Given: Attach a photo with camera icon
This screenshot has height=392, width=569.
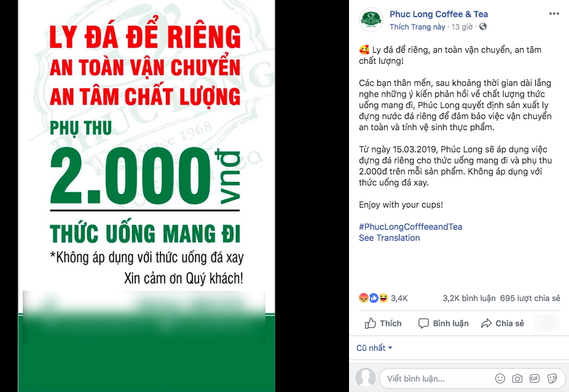Looking at the screenshot, I should (517, 378).
